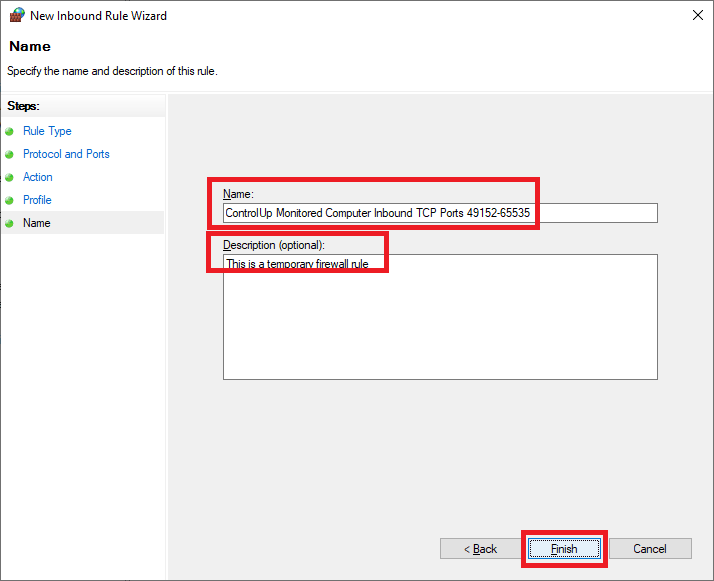Click green bullet next to Protocol and Ports

pyautogui.click(x=10, y=154)
